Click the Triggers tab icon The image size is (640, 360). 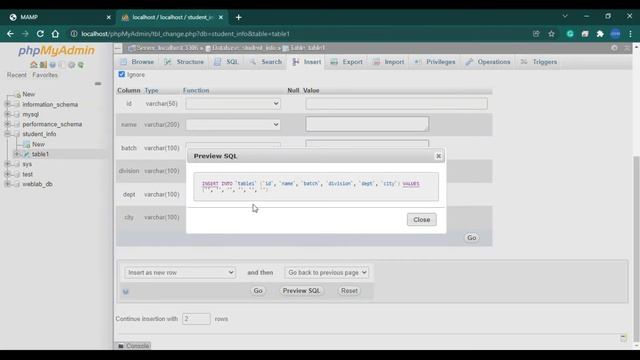tap(524, 62)
